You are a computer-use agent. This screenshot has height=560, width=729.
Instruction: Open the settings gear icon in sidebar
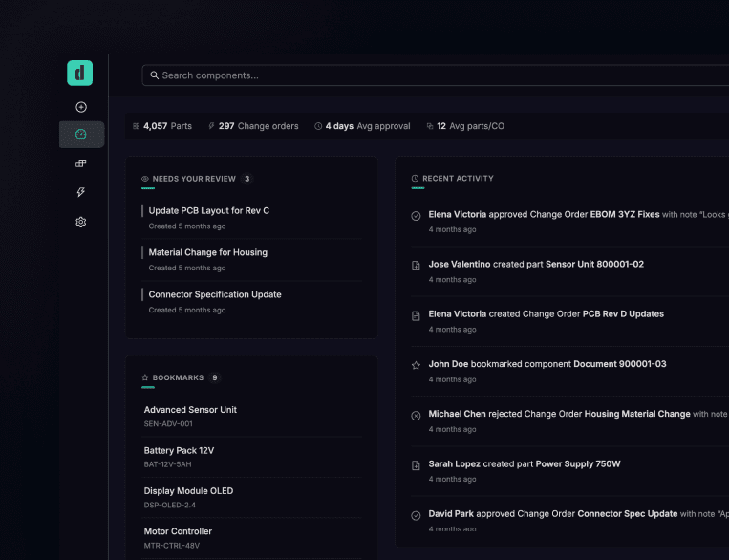[x=81, y=222]
